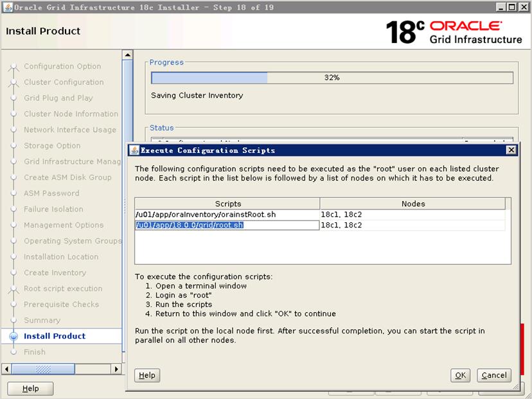Select Create Inventory step
This screenshot has width=532, height=399.
point(55,273)
